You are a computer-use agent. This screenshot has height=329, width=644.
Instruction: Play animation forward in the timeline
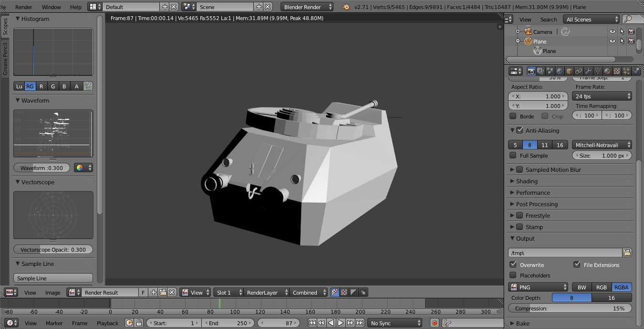[341, 323]
